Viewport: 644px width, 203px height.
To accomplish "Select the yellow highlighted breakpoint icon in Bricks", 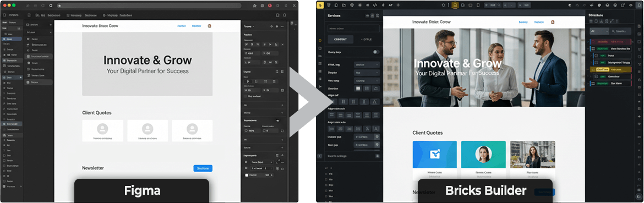I will click(x=455, y=6).
